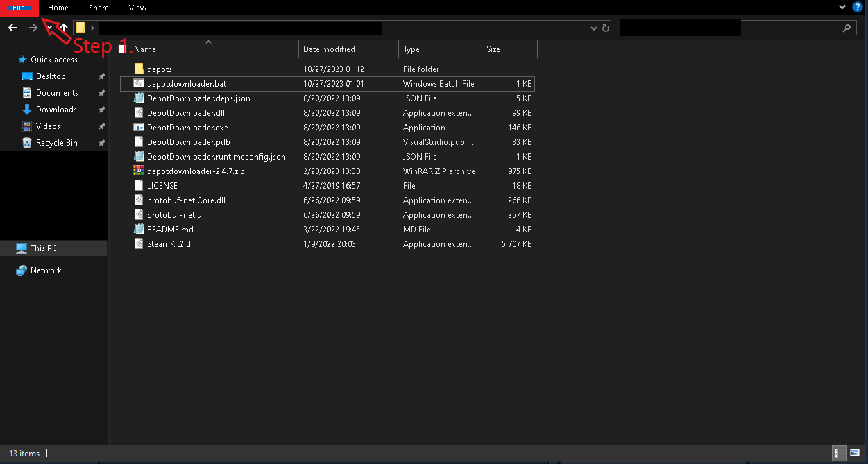Switch to large icons view in status bar
Viewport: 868px width, 464px height.
[855, 453]
